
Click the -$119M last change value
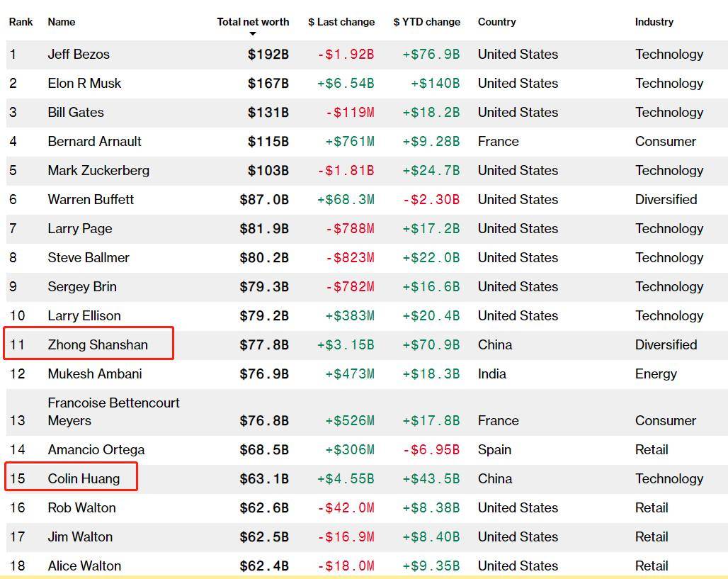click(x=350, y=113)
